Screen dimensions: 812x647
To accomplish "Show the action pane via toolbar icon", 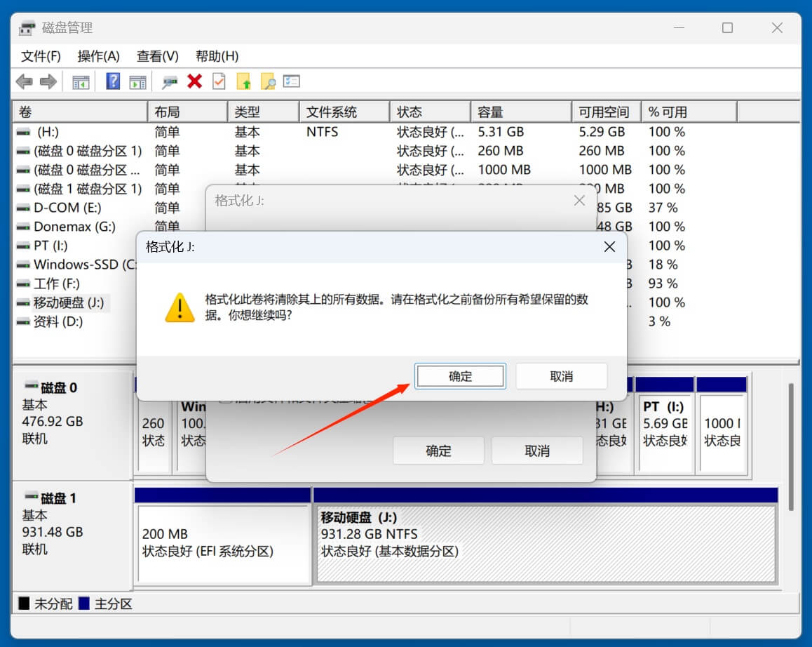I will pos(138,81).
